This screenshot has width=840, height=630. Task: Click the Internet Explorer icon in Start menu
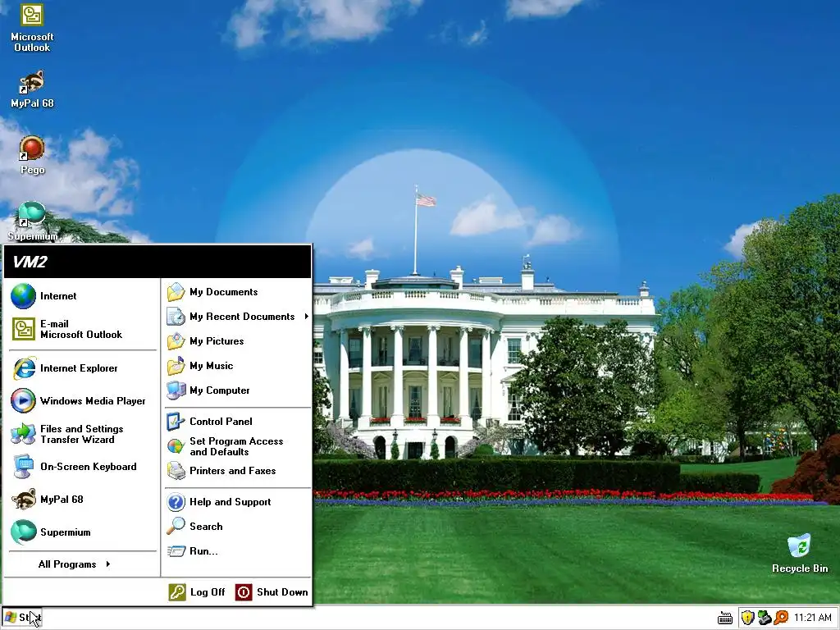pyautogui.click(x=23, y=368)
